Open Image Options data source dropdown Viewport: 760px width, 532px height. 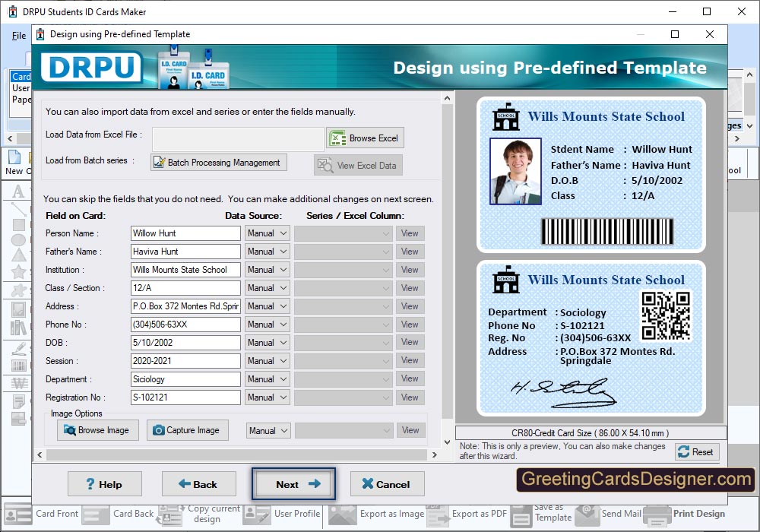click(268, 431)
